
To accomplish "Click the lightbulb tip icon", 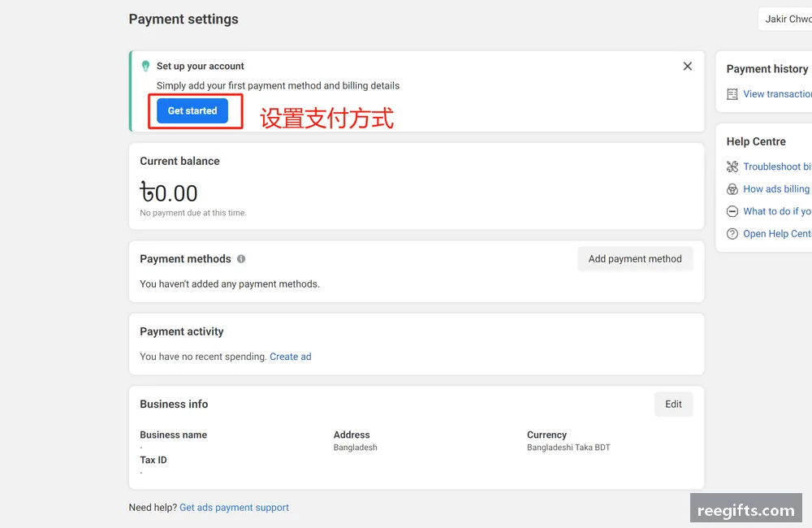I will (x=145, y=67).
